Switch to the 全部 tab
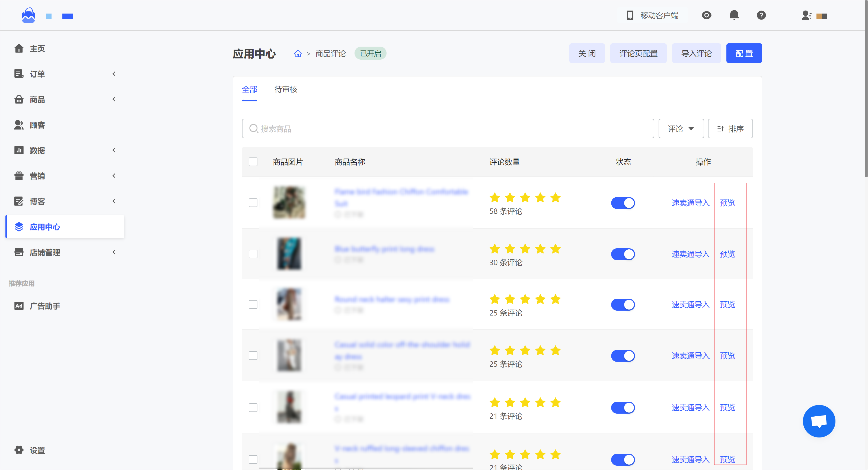The height and width of the screenshot is (470, 868). (x=250, y=89)
